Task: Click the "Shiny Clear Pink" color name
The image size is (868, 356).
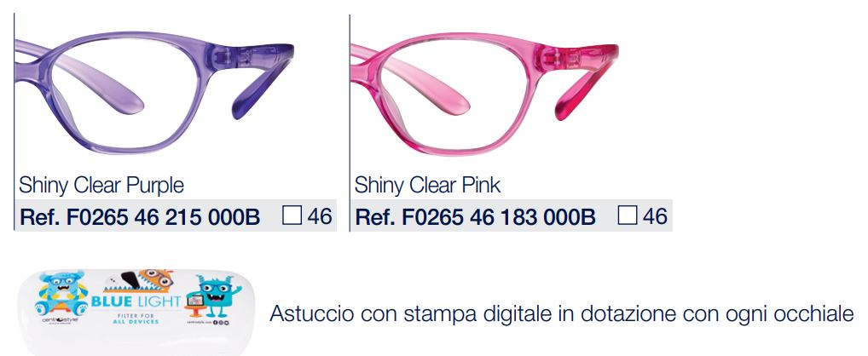Action: coord(428,185)
